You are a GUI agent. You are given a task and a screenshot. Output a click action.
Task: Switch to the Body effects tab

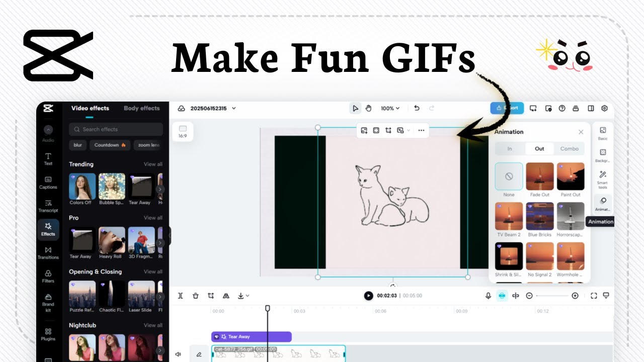[x=142, y=108]
